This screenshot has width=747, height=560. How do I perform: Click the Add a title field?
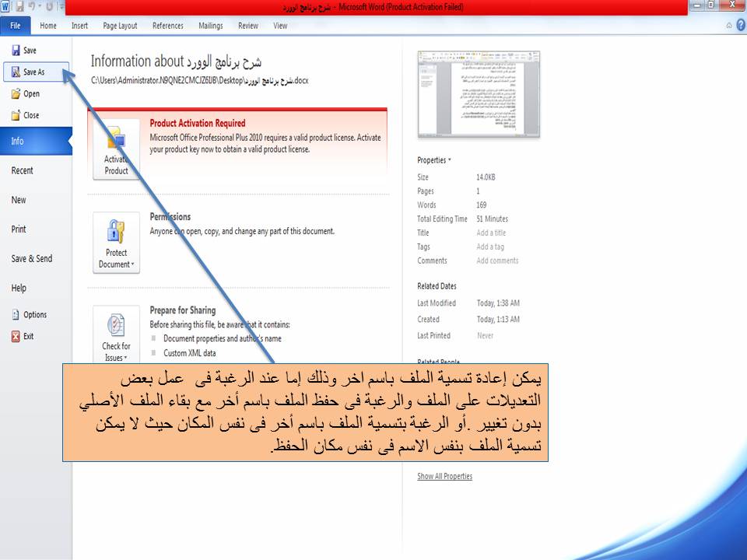[x=491, y=233]
